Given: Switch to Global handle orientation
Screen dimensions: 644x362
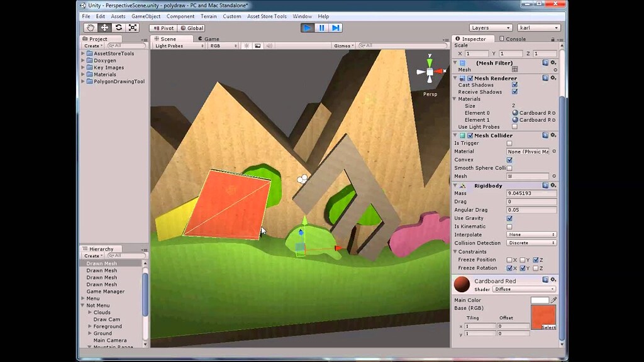Looking at the screenshot, I should click(x=192, y=28).
